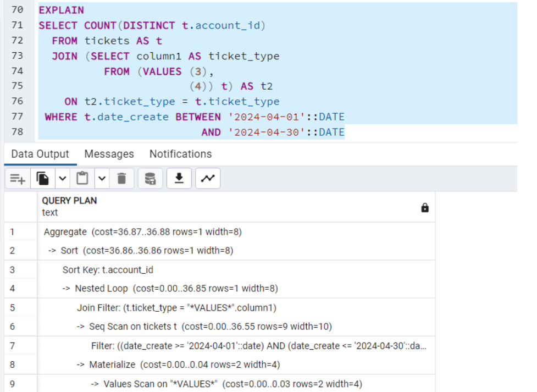The height and width of the screenshot is (392, 537).
Task: Open the Notifications tab
Action: tap(181, 154)
